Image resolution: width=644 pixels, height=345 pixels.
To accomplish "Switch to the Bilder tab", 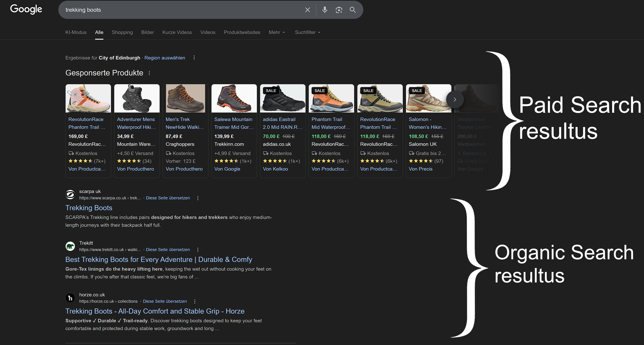I will [x=148, y=32].
